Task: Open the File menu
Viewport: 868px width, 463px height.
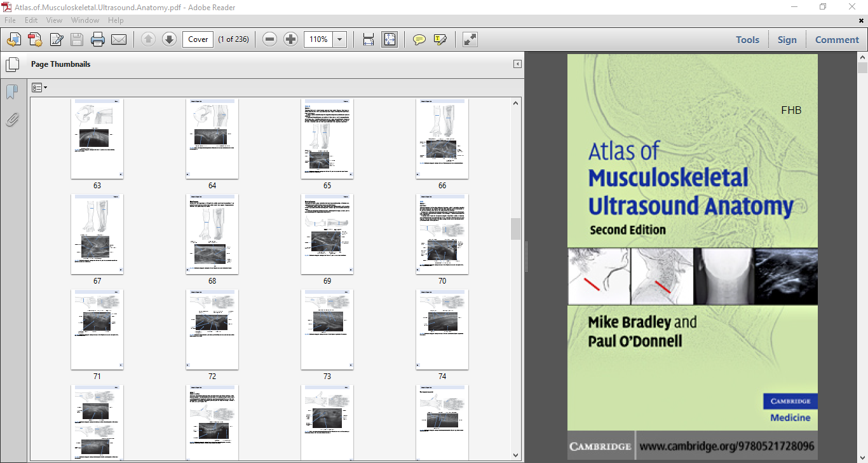Action: tap(11, 20)
